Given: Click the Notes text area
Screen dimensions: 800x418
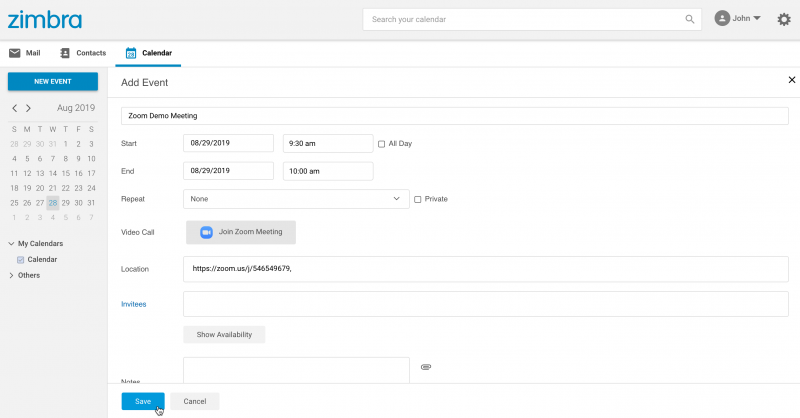Looking at the screenshot, I should (296, 370).
